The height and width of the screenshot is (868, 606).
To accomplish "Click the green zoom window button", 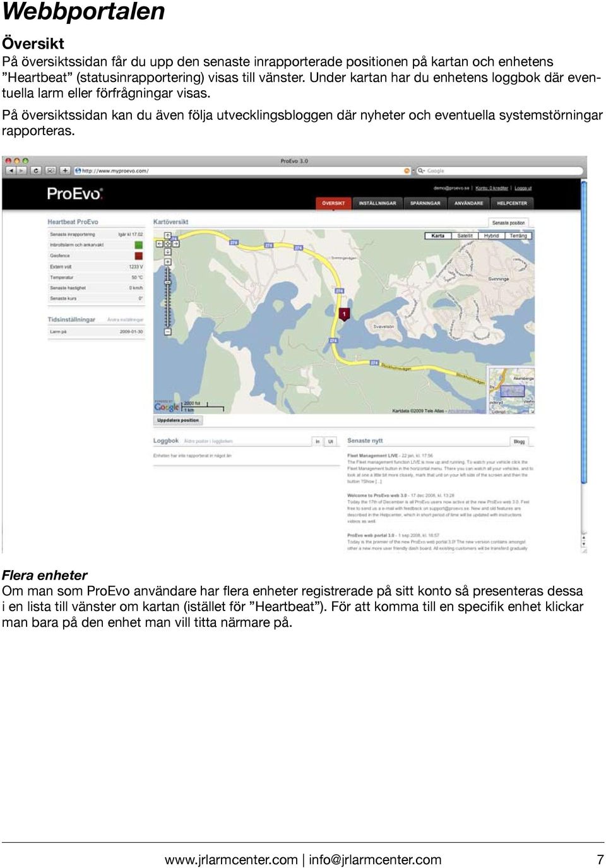I will point(25,161).
